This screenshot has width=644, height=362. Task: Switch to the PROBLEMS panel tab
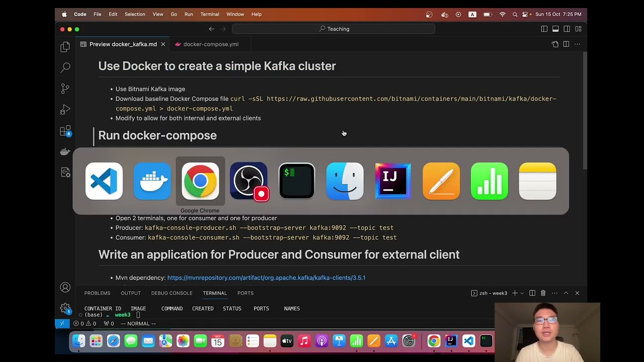(97, 293)
